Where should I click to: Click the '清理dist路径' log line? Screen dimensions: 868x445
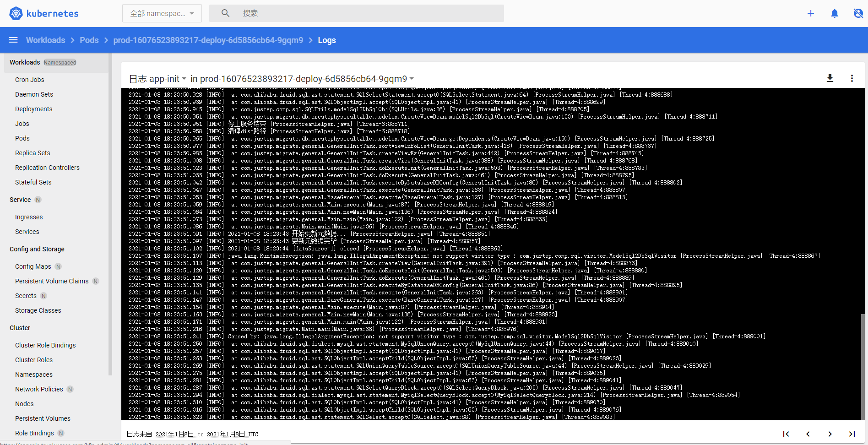269,131
